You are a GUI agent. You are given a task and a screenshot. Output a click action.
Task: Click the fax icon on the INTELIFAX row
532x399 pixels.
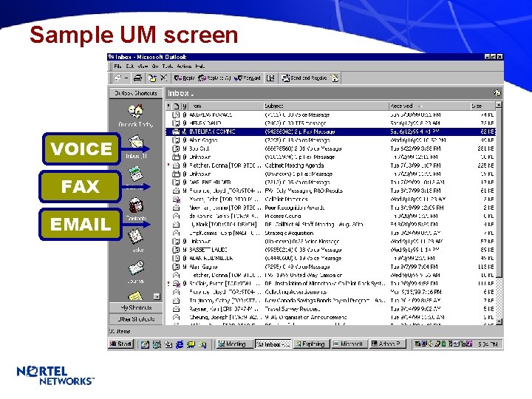(176, 132)
